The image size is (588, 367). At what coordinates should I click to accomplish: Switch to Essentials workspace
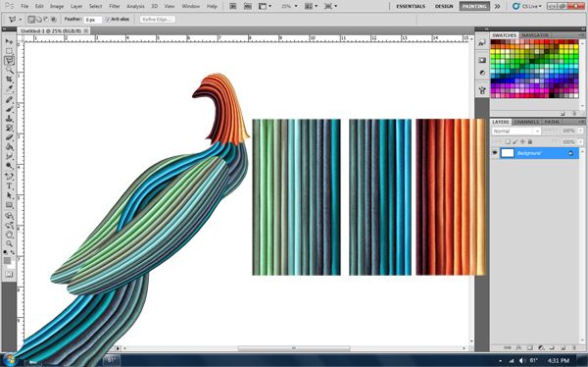tap(411, 7)
